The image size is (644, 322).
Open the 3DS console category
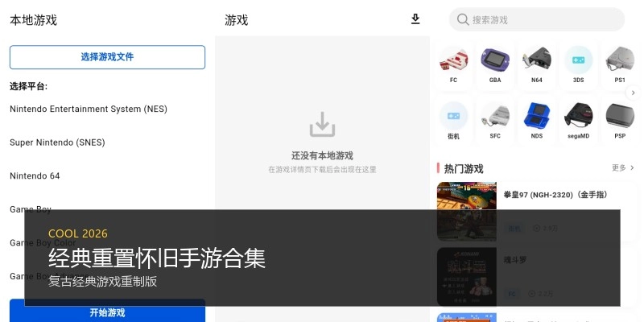[x=578, y=65]
